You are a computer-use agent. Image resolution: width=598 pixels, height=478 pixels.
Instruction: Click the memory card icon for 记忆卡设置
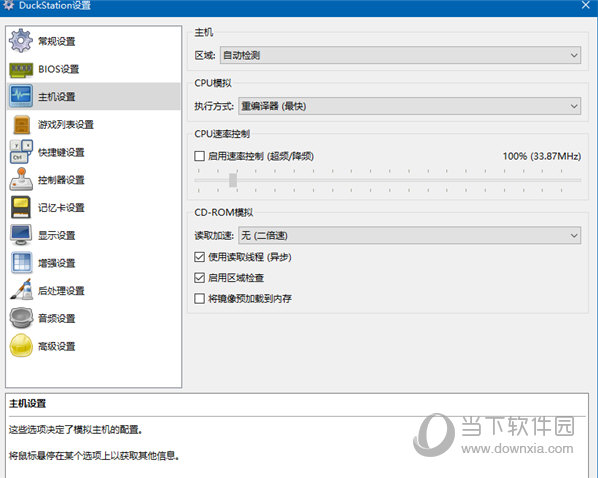[x=21, y=207]
